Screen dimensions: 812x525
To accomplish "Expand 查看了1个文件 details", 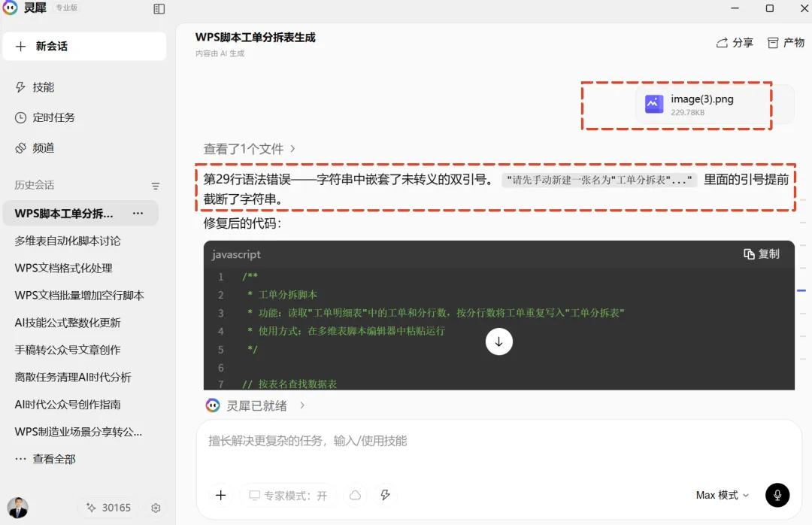I will 250,149.
